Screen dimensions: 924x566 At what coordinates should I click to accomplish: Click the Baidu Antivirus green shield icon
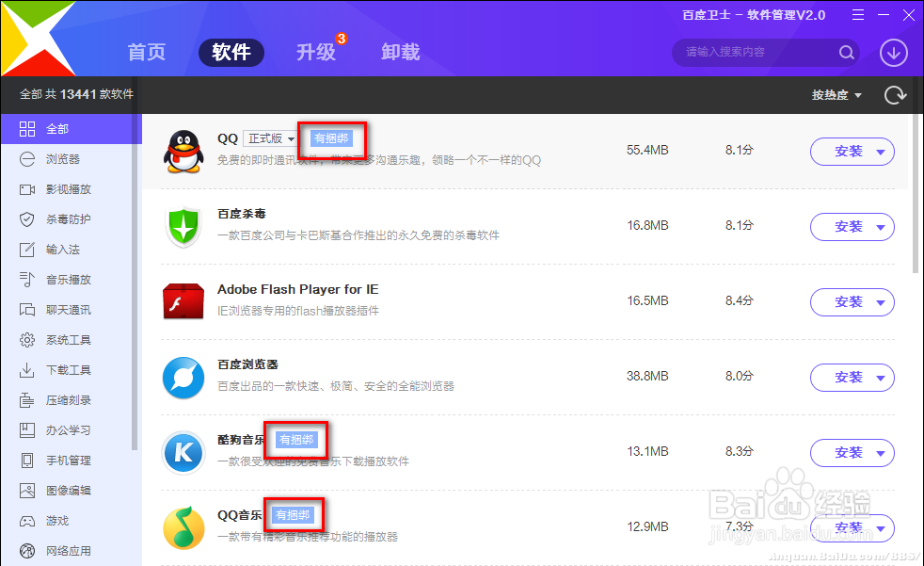183,227
